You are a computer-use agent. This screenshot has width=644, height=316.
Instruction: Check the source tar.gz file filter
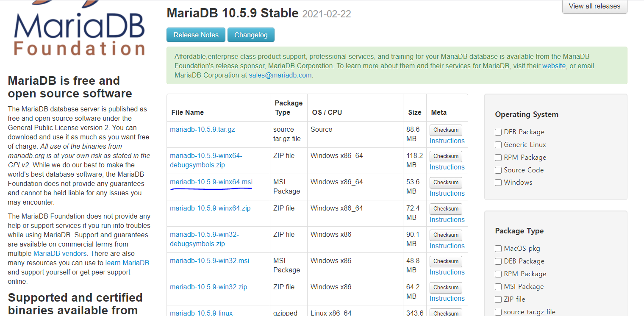click(498, 312)
